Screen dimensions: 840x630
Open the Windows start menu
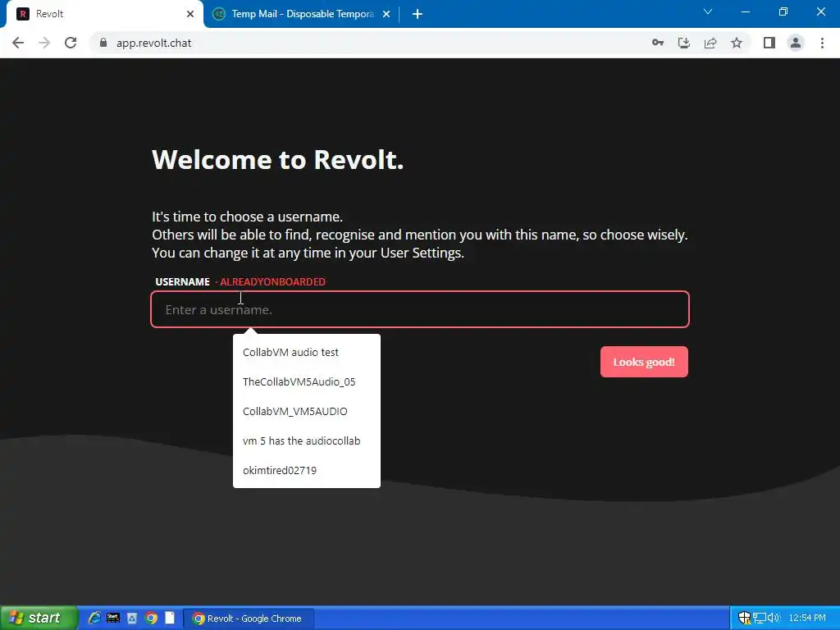(39, 618)
